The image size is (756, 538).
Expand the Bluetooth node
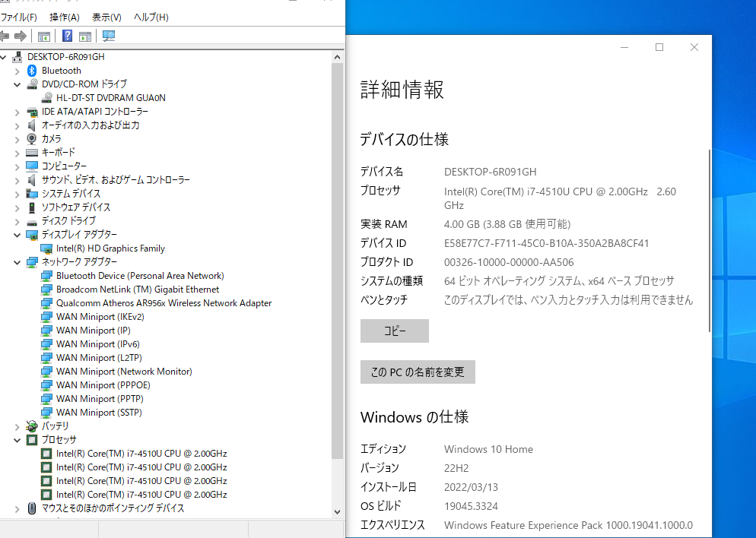(17, 71)
